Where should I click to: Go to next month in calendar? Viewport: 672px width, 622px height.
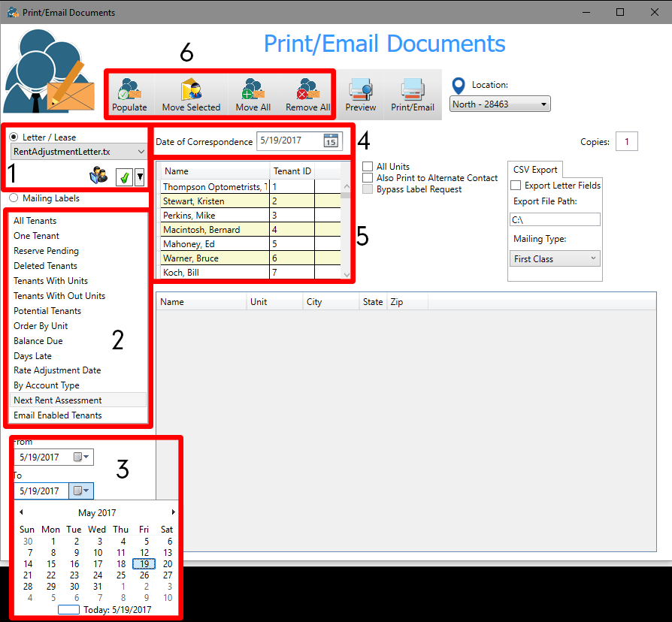coord(173,512)
